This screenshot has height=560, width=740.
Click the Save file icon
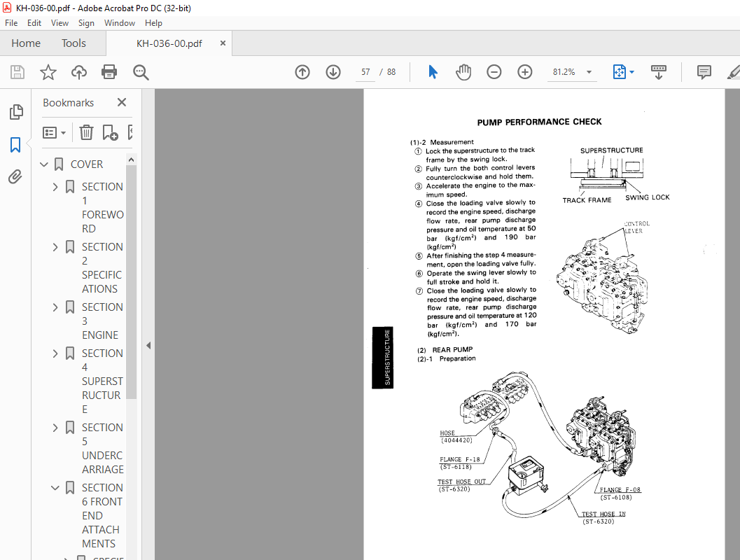pos(18,72)
